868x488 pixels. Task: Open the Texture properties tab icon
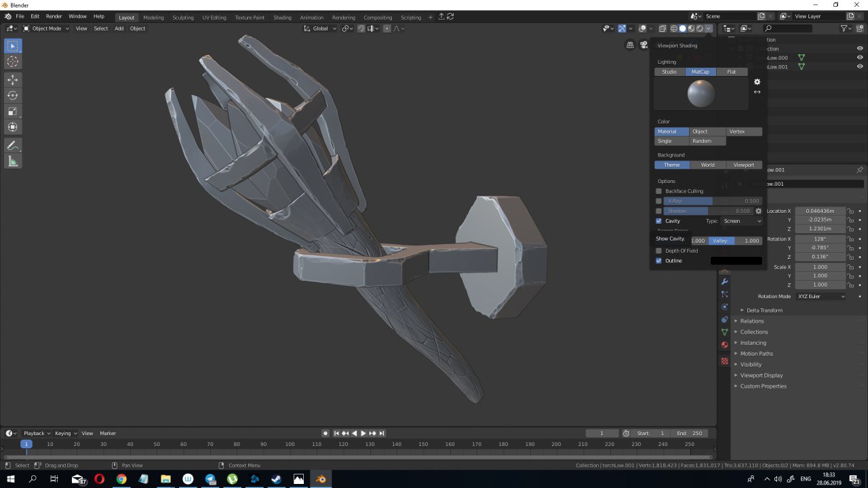tap(724, 361)
